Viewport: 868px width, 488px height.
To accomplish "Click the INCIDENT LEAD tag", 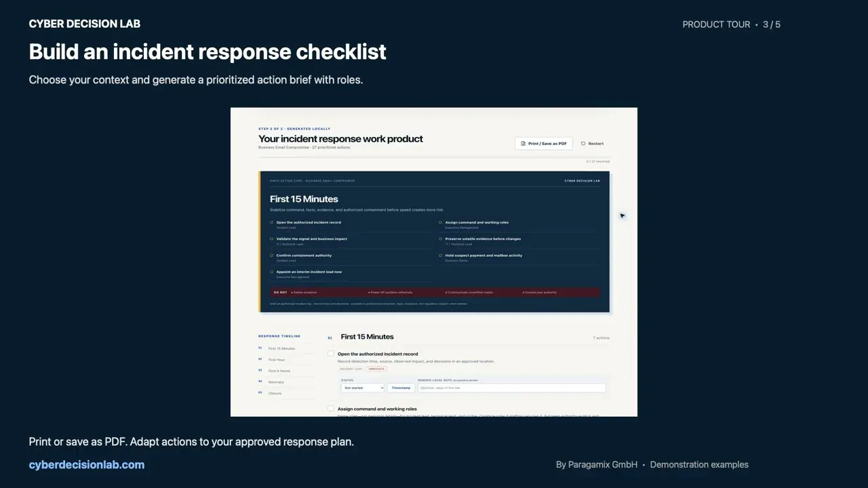I will pyautogui.click(x=351, y=369).
